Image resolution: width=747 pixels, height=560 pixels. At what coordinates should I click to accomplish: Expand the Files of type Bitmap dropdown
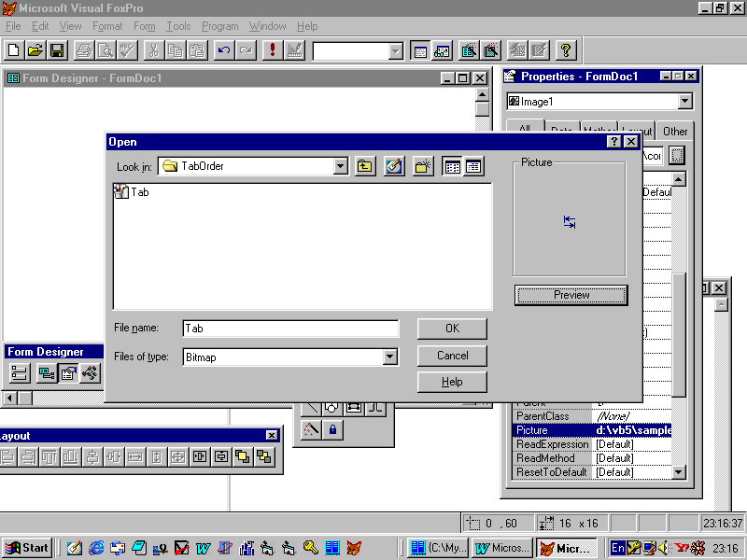pos(389,357)
